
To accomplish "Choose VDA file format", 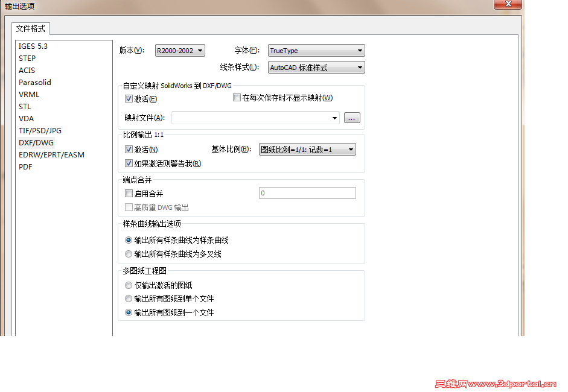I will click(26, 119).
